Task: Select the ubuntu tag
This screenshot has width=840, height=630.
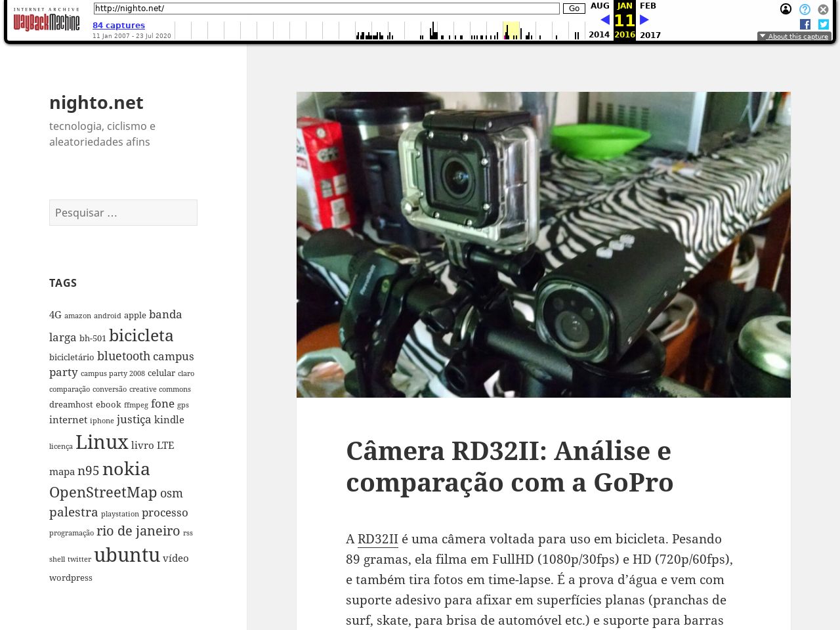Action: 127,555
